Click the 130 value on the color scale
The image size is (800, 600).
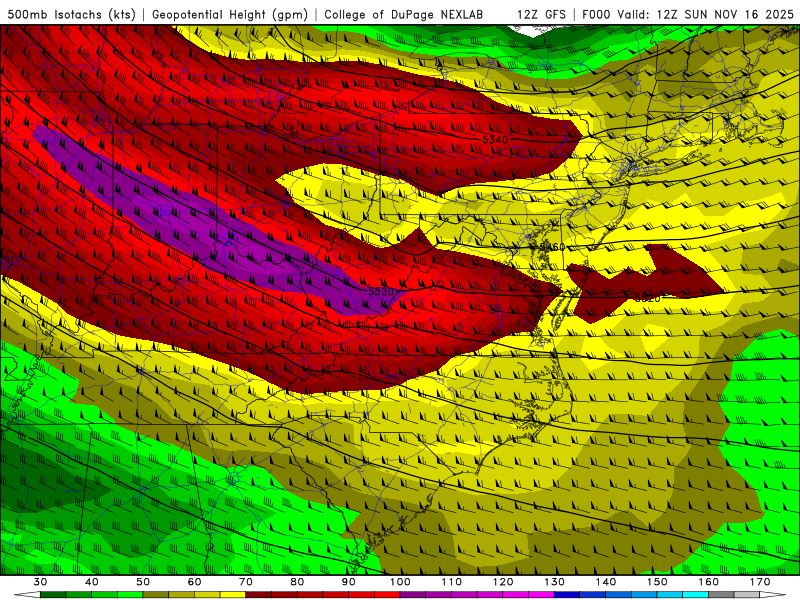(555, 582)
